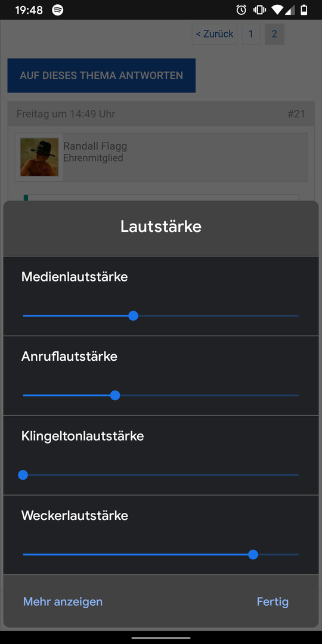Tap the vibrate mode status icon
This screenshot has height=644, width=322.
(259, 10)
